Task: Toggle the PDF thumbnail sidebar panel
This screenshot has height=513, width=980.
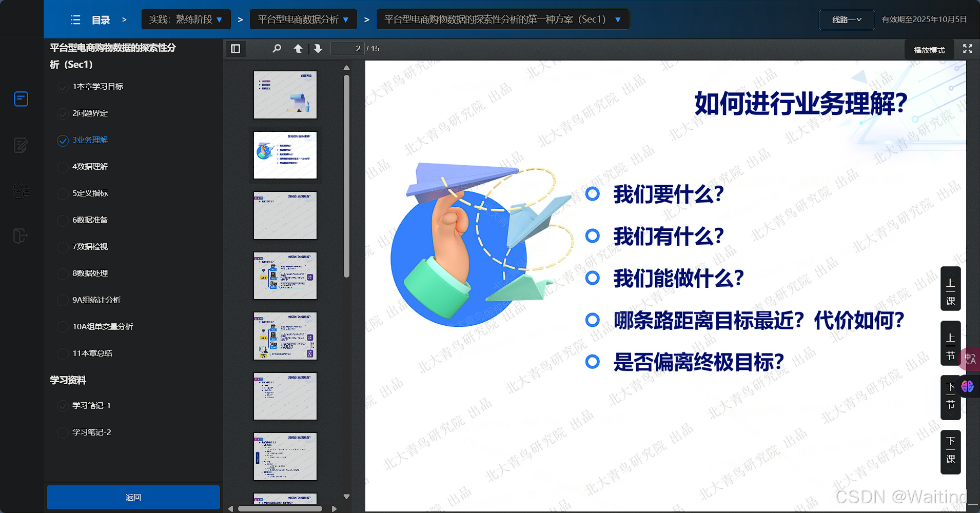Action: pos(236,49)
